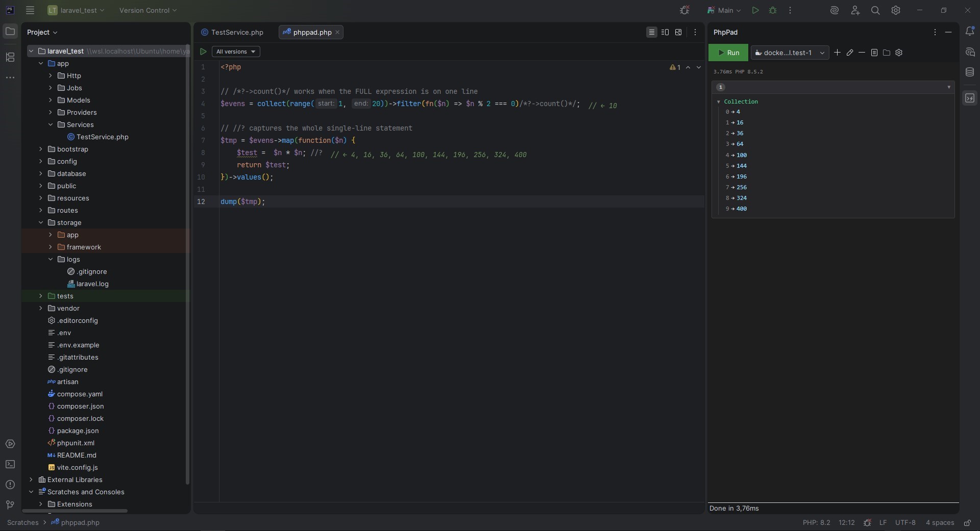The image size is (980, 531).
Task: Click the PhpPad settings gear icon
Action: coord(899,53)
